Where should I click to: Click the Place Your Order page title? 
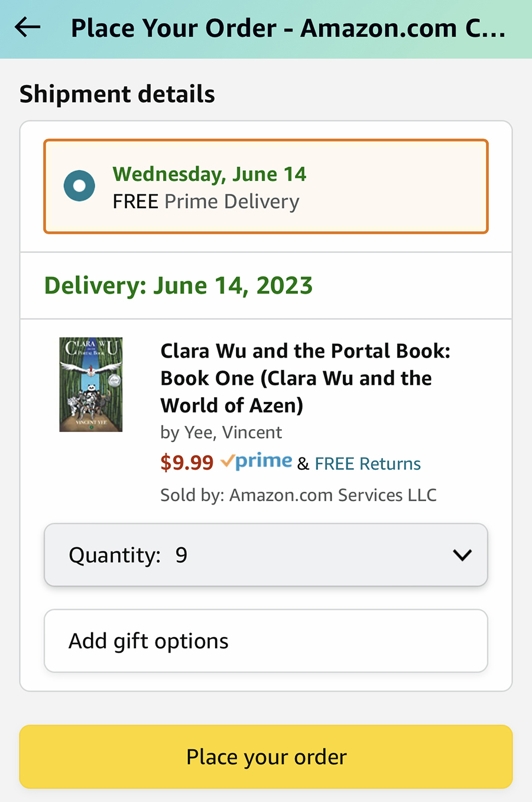[288, 28]
